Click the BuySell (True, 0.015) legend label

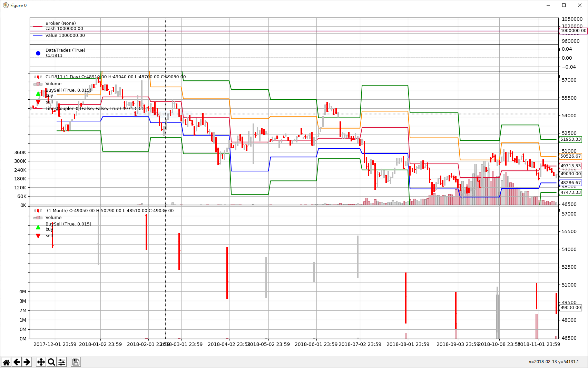(68, 90)
